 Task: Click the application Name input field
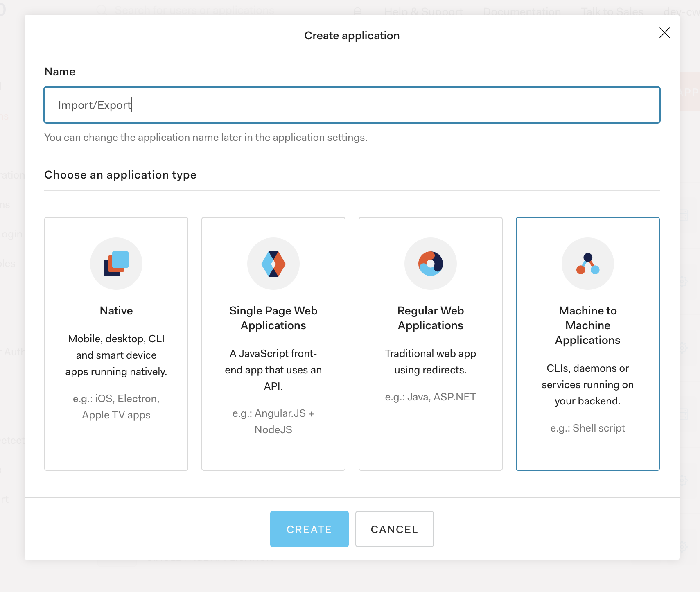pyautogui.click(x=352, y=105)
